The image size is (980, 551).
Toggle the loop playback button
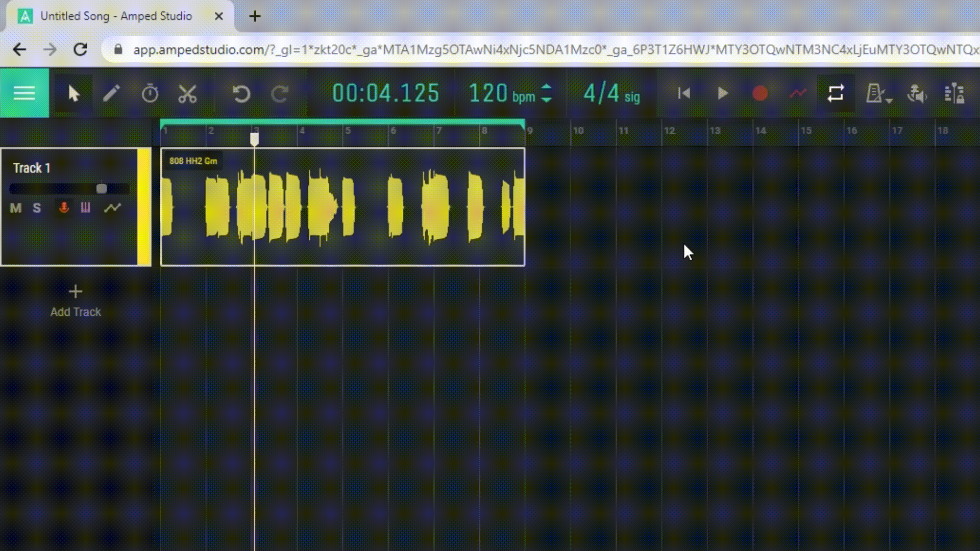[x=836, y=93]
